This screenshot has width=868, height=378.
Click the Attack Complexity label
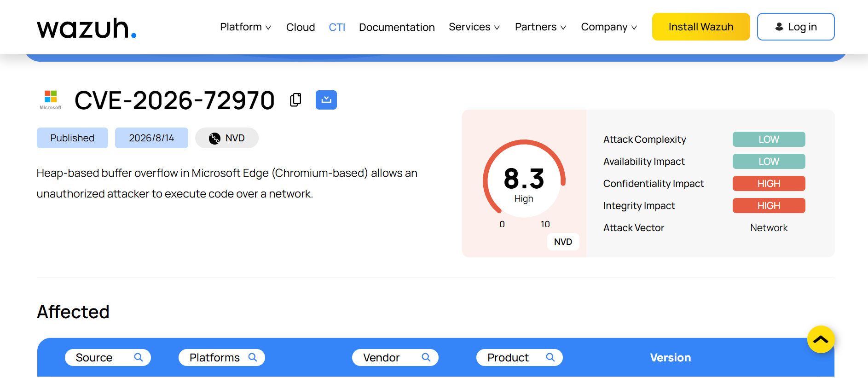tap(644, 140)
